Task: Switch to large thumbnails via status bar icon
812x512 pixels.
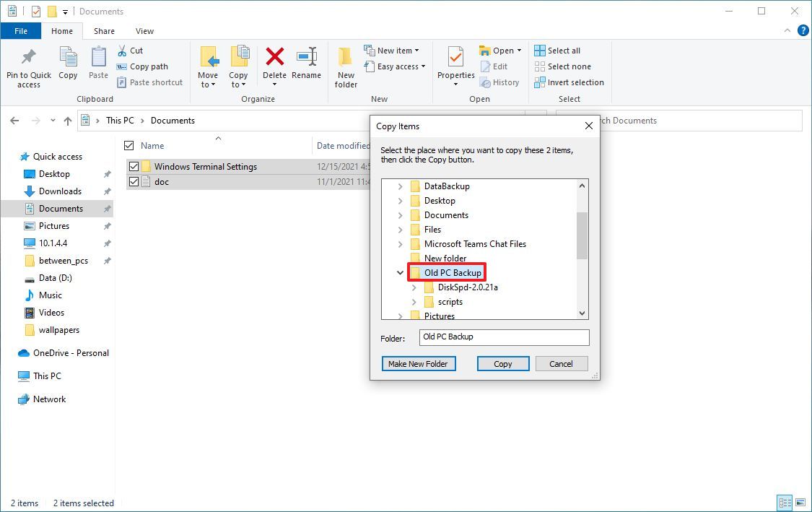Action: coord(802,503)
